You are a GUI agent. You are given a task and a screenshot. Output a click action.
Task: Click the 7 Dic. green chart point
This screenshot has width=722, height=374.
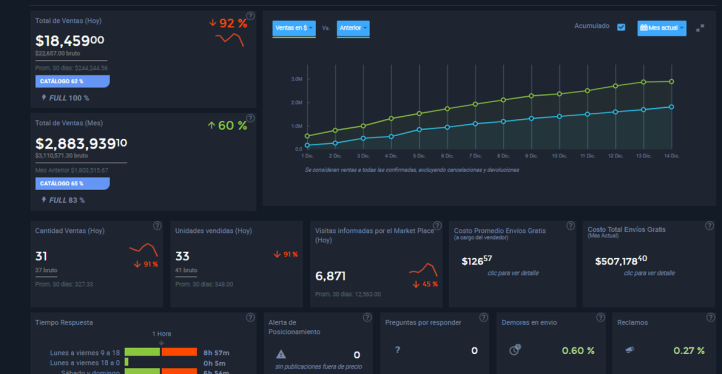pos(475,104)
